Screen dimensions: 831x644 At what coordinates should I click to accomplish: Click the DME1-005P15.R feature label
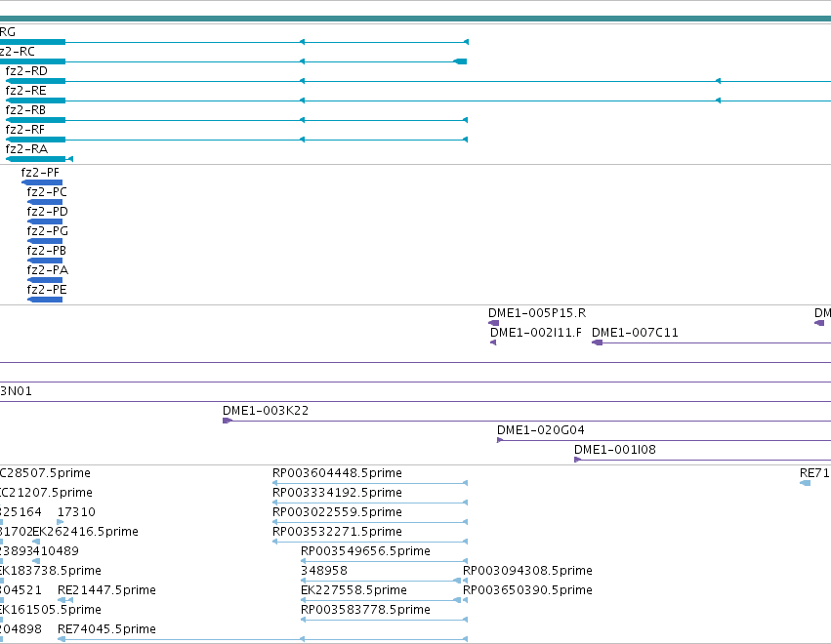click(537, 313)
